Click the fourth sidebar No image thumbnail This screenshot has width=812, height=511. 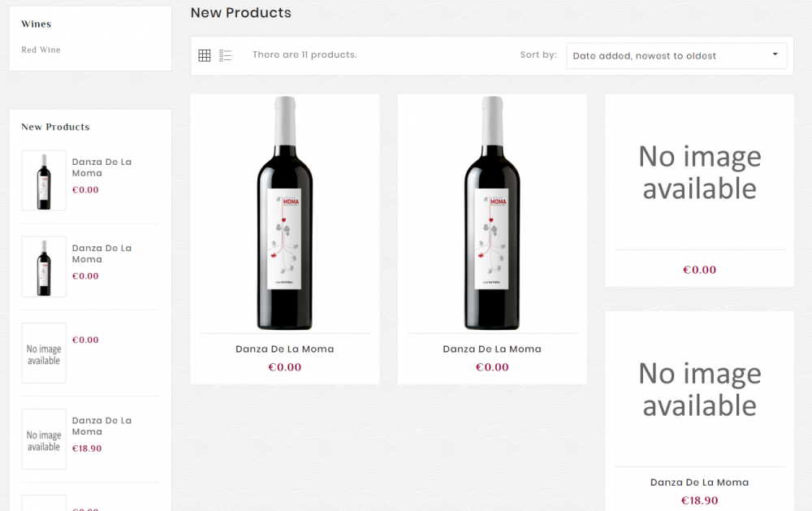click(x=44, y=440)
